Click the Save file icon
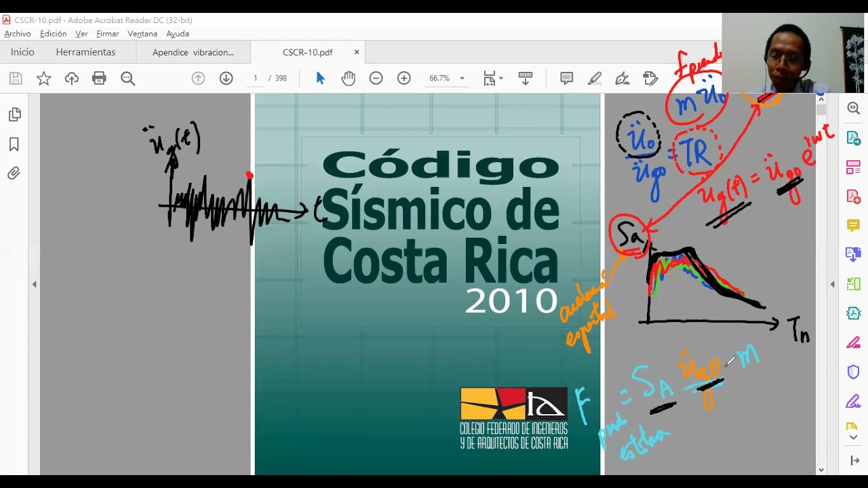The height and width of the screenshot is (488, 868). pos(16,79)
